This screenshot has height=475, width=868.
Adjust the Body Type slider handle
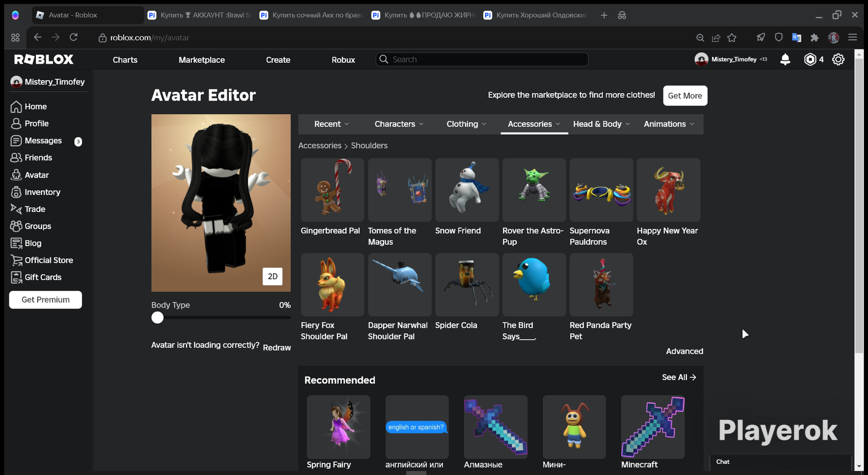[x=158, y=318]
